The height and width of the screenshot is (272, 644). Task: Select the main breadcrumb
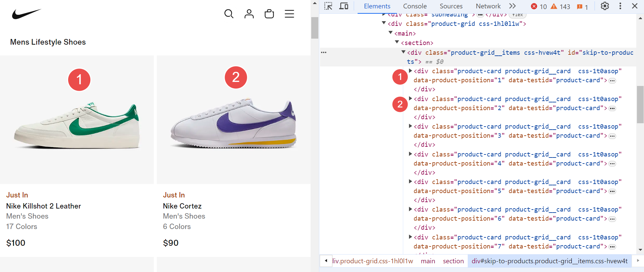(428, 261)
